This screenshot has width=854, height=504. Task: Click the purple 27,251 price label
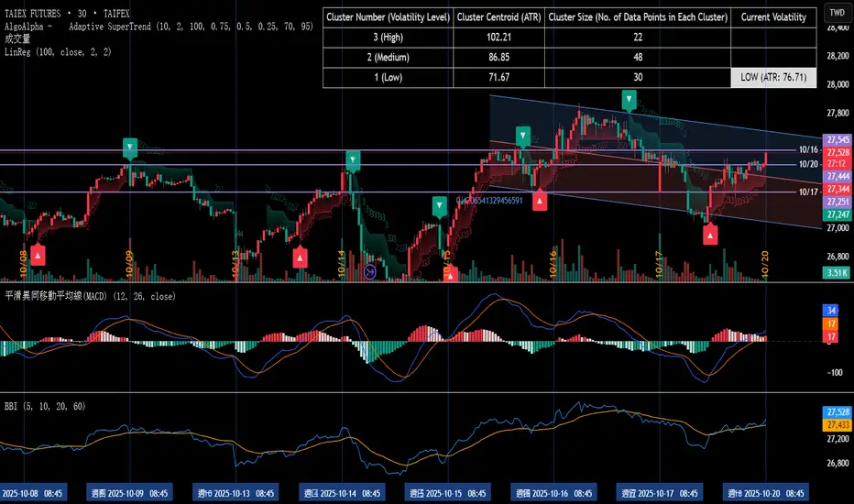tap(838, 203)
